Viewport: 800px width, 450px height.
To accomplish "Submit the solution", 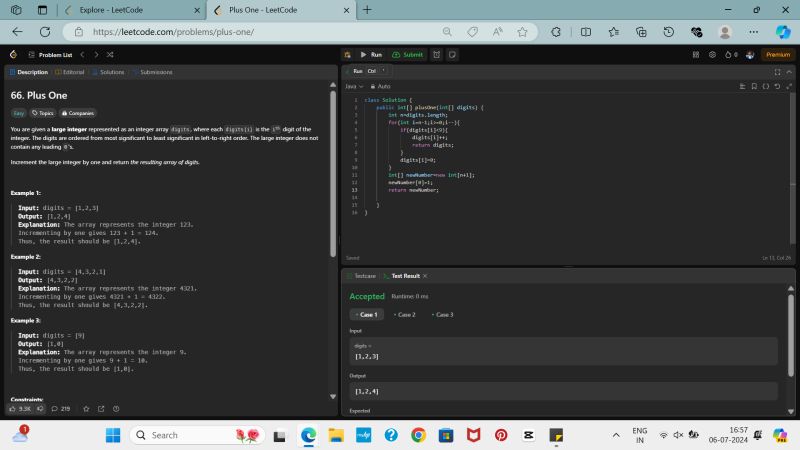I will pyautogui.click(x=407, y=55).
